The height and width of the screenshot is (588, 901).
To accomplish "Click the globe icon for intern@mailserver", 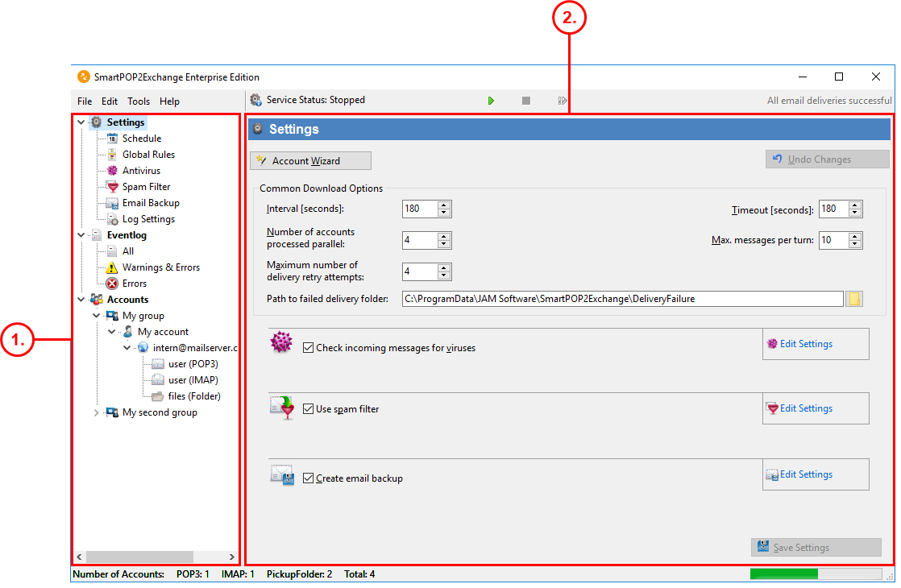I will tap(143, 347).
